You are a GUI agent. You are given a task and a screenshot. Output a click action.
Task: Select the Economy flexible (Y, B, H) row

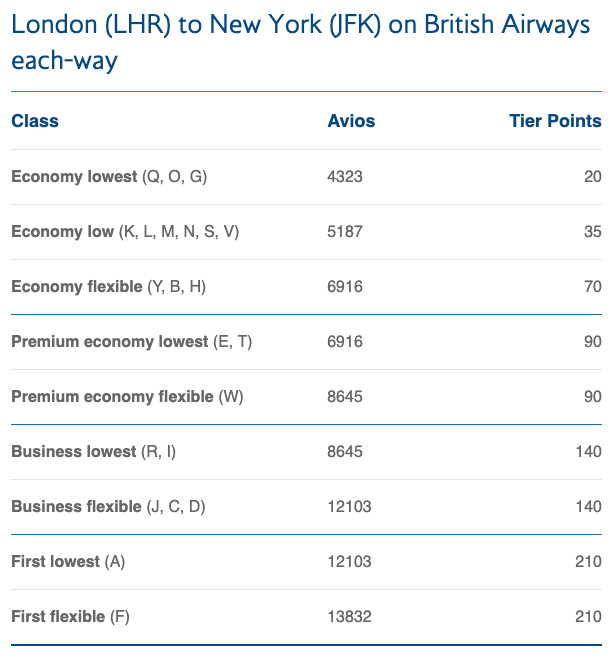[x=306, y=287]
